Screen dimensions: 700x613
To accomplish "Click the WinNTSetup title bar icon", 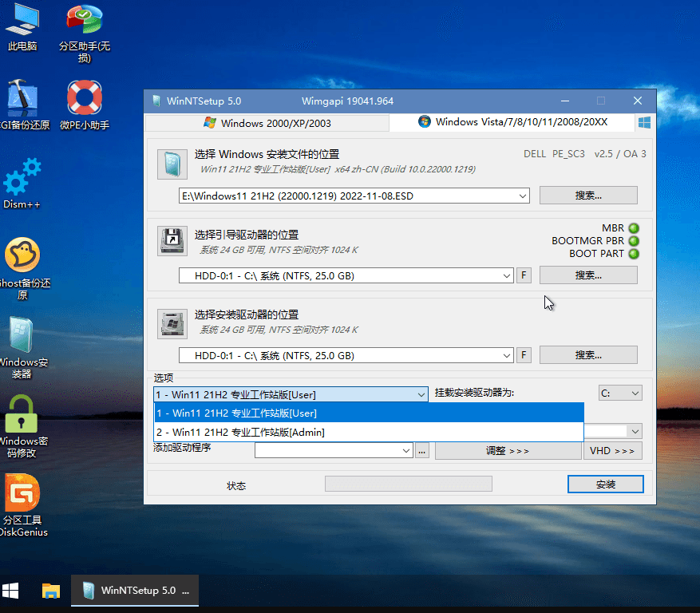I will pyautogui.click(x=156, y=101).
